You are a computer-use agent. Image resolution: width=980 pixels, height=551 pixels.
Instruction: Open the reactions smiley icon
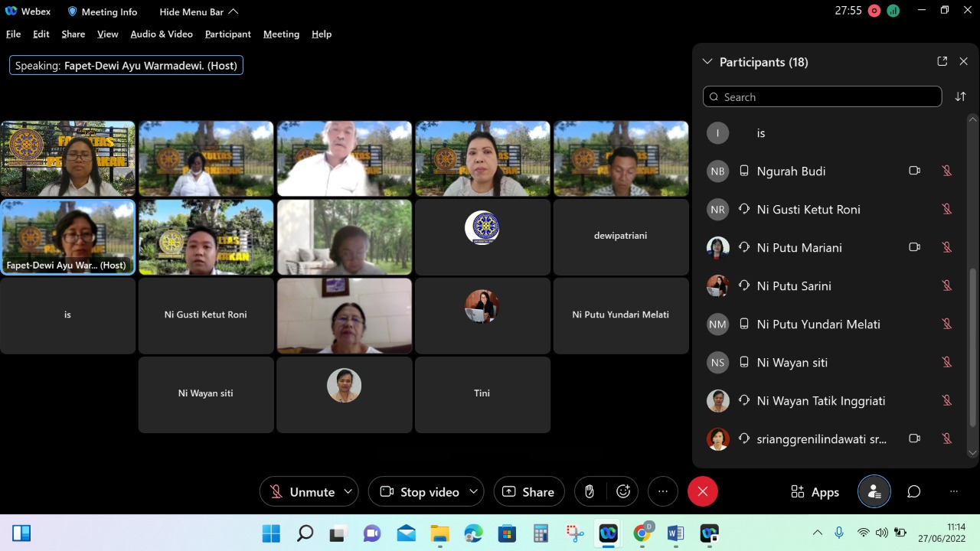(x=623, y=491)
